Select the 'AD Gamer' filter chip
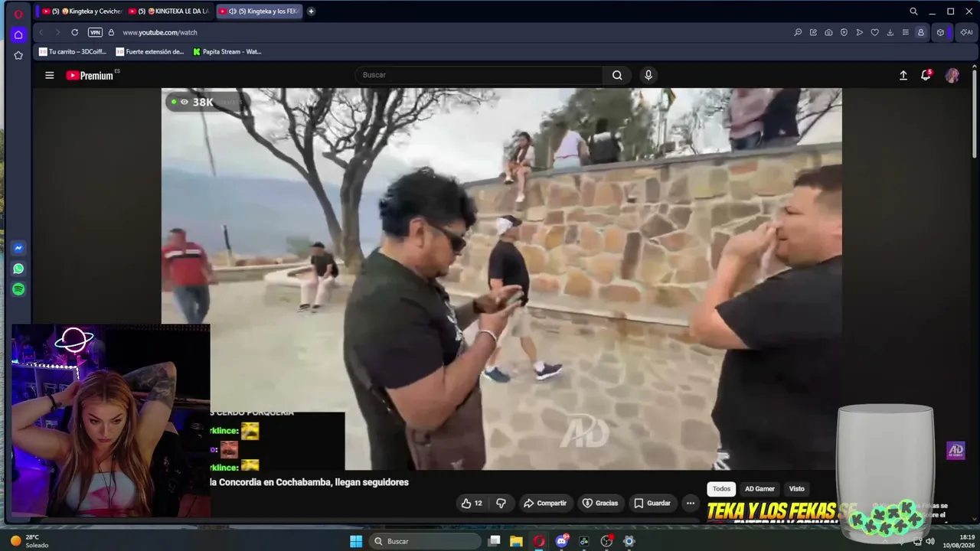The image size is (980, 551). pyautogui.click(x=759, y=489)
